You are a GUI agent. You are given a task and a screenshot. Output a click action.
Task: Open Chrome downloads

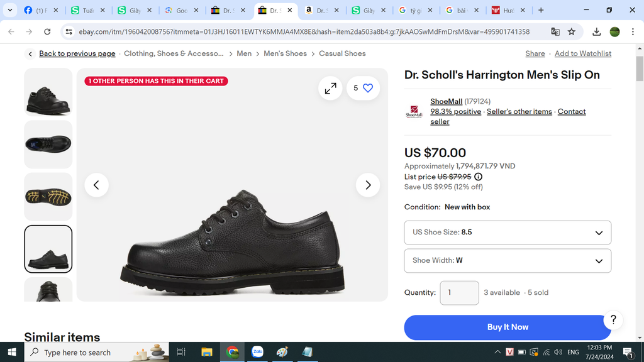pyautogui.click(x=596, y=31)
